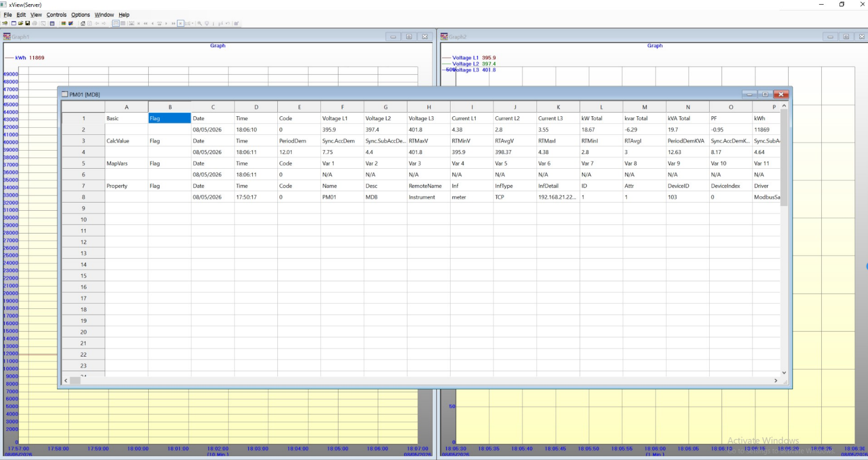Click the Voltage L2 legend entry in Graph2
The height and width of the screenshot is (460, 868).
469,64
